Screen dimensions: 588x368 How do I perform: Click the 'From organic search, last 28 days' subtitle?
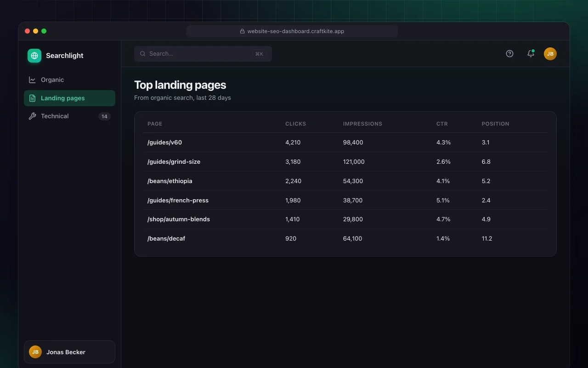pos(182,98)
